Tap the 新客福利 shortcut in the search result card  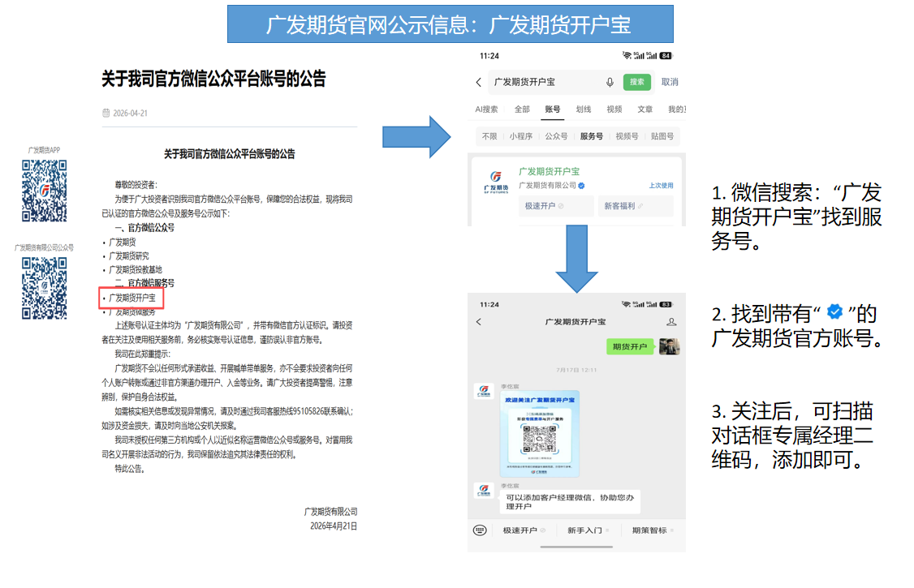[x=636, y=206]
